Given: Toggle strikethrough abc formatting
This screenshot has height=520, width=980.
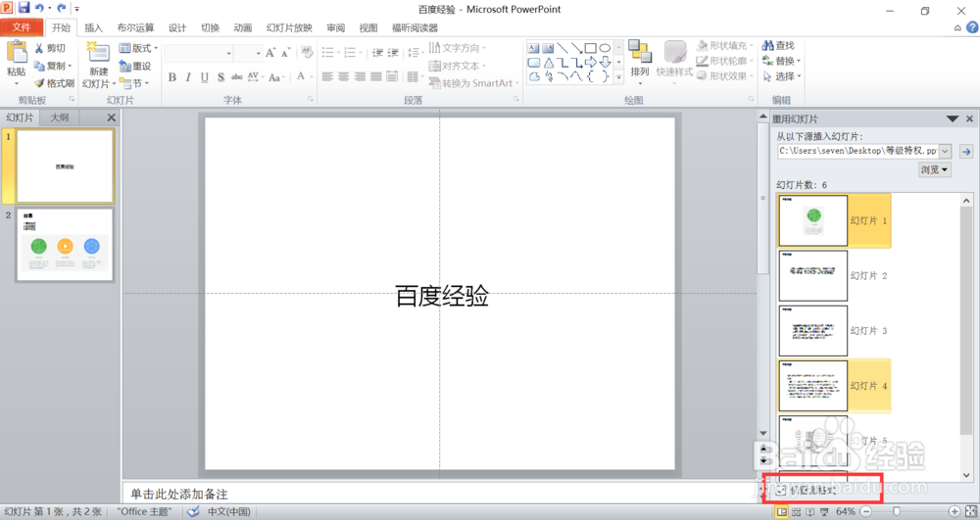Looking at the screenshot, I should point(237,77).
